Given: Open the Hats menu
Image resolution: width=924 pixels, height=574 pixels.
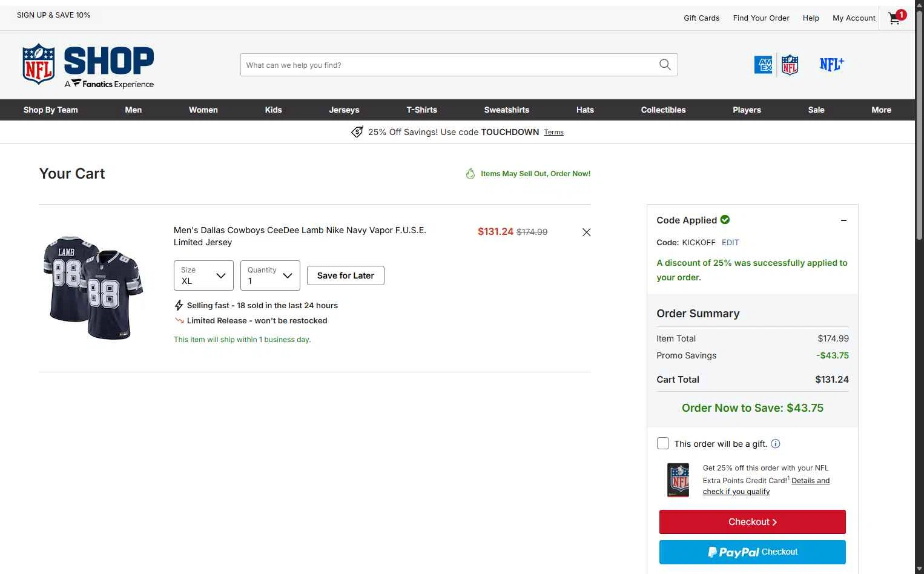Looking at the screenshot, I should 585,110.
